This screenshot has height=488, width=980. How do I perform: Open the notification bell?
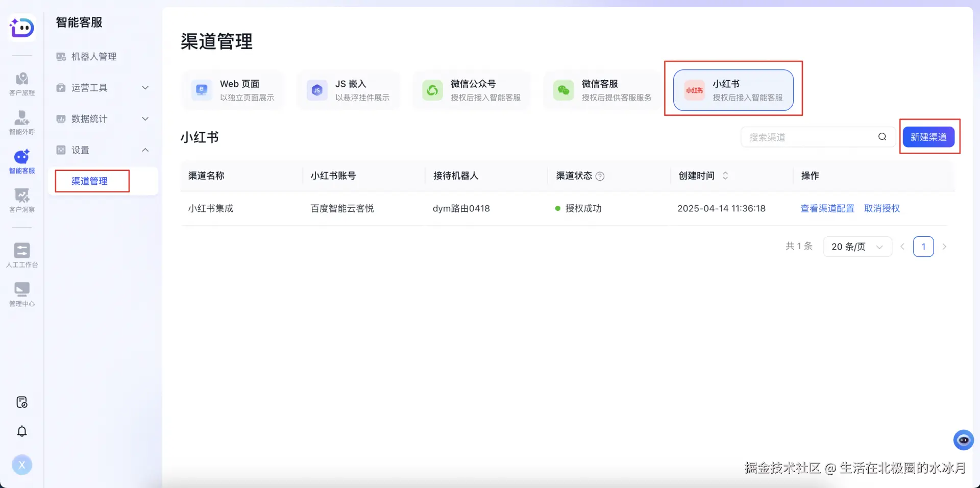click(22, 431)
